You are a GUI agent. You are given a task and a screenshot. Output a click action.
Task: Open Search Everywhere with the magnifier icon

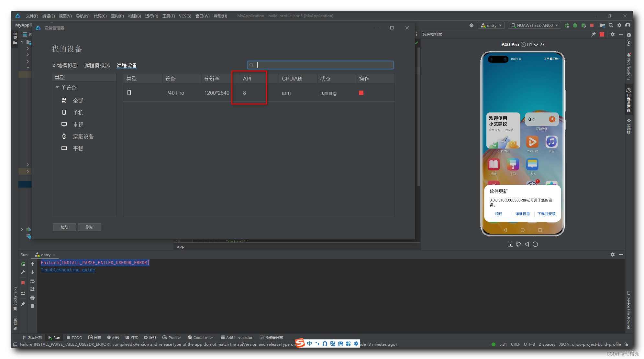click(611, 25)
